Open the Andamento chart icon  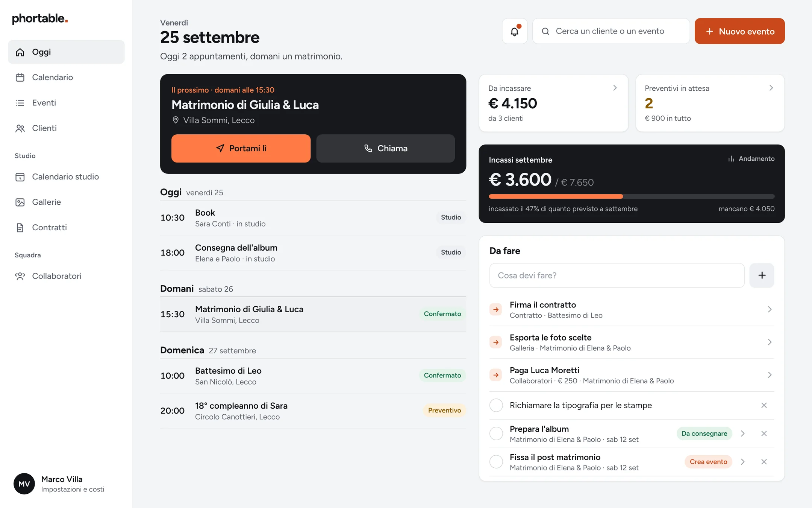pyautogui.click(x=731, y=159)
